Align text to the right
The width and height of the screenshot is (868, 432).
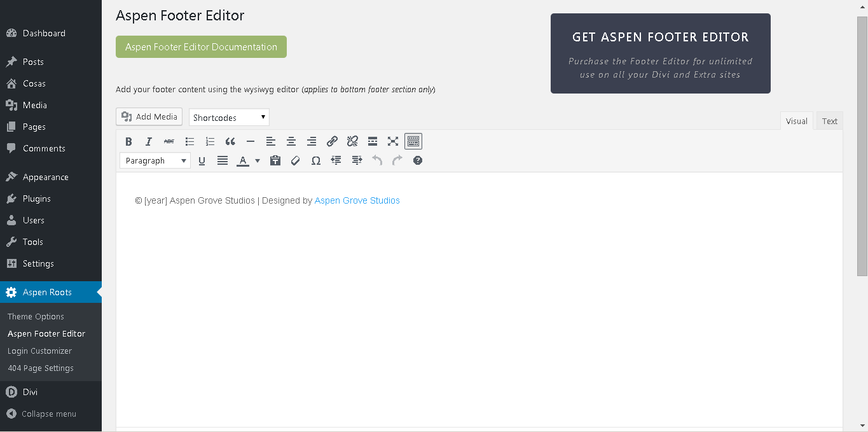coord(312,141)
